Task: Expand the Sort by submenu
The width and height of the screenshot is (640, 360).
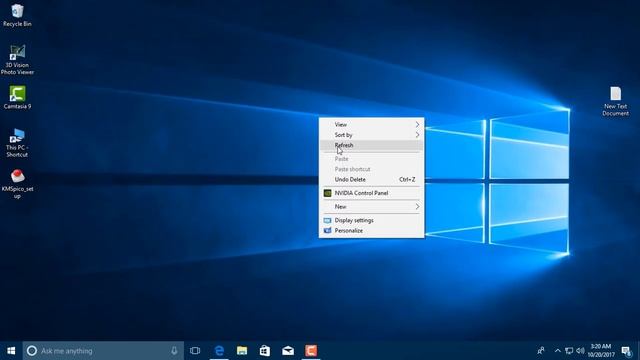Action: [x=371, y=135]
